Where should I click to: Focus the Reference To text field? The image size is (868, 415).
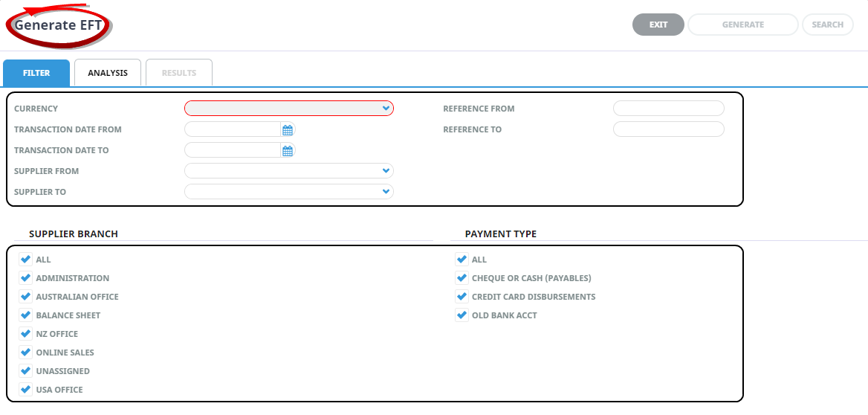point(668,129)
